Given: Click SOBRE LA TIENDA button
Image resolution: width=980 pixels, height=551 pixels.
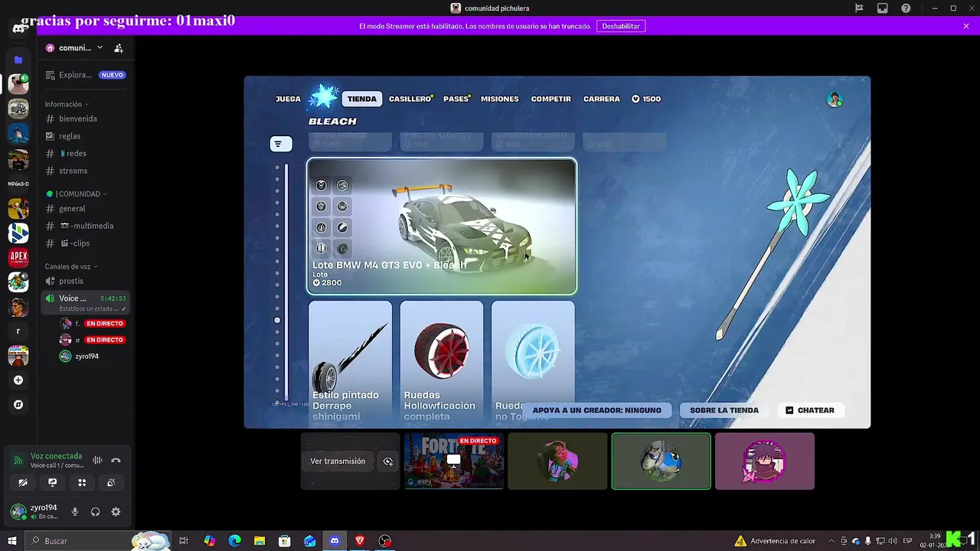Looking at the screenshot, I should (x=724, y=410).
